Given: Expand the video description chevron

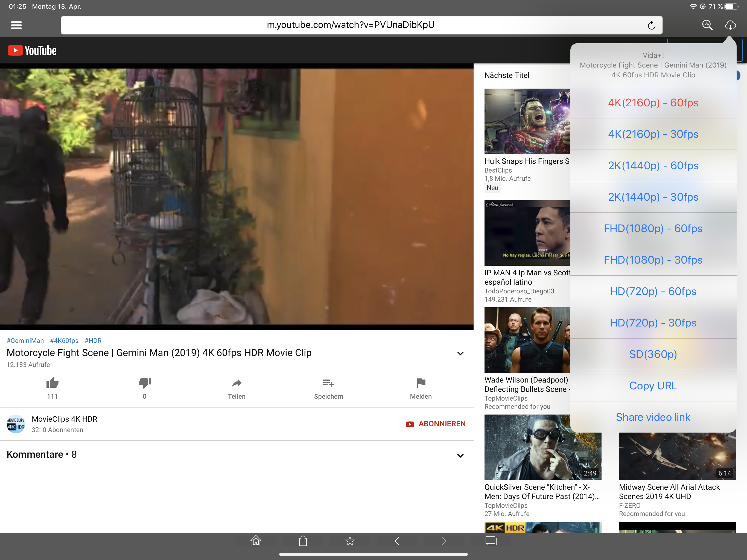Looking at the screenshot, I should (460, 353).
